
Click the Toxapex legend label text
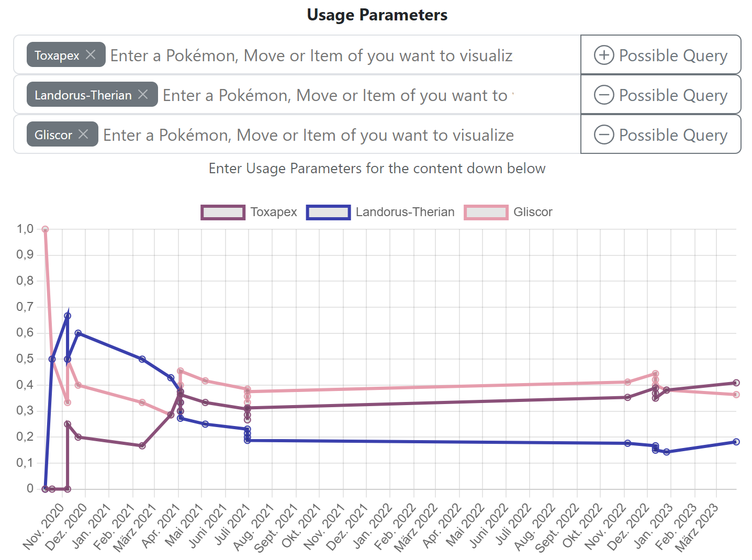tap(273, 212)
